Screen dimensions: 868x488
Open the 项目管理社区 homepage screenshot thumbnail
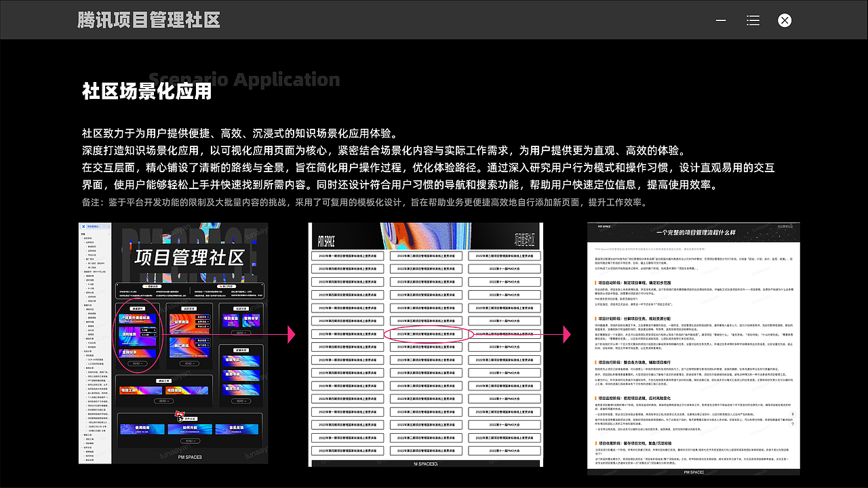point(173,343)
